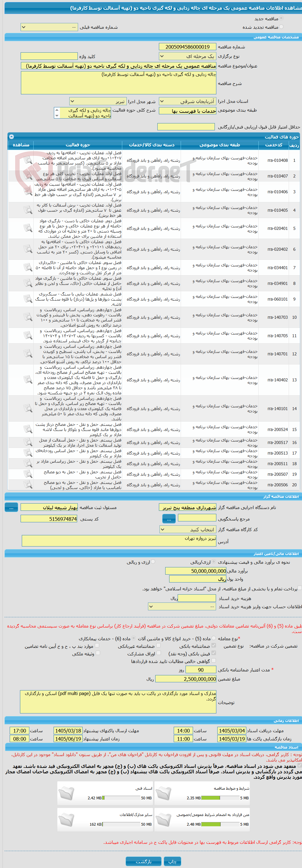Open view icon for row rra-140402
This screenshot has height=868, width=302.
point(28,380)
